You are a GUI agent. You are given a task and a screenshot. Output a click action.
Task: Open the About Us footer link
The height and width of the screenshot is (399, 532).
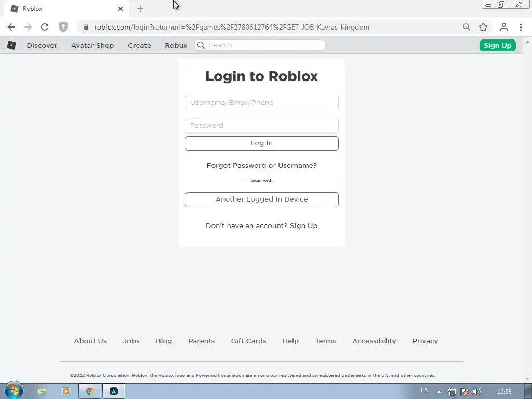pyautogui.click(x=90, y=341)
